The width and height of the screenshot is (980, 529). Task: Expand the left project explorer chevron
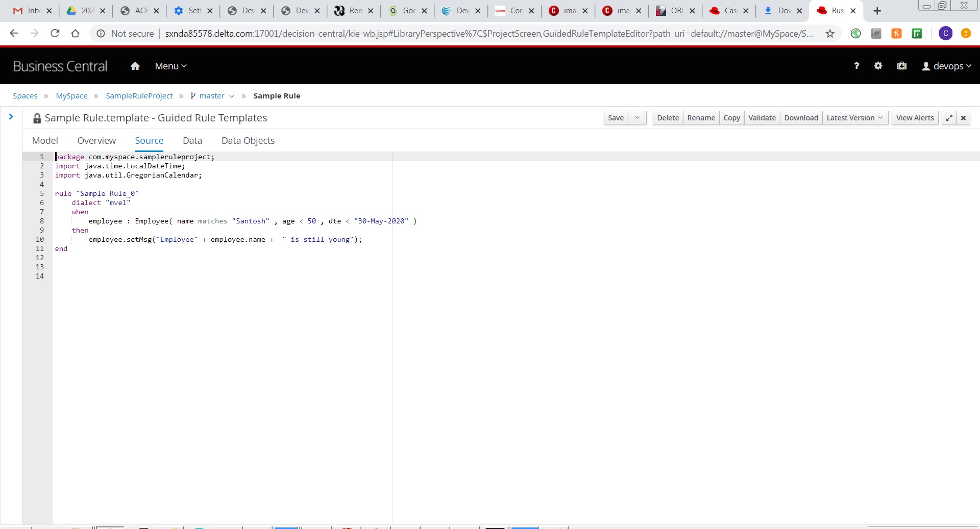coord(11,117)
